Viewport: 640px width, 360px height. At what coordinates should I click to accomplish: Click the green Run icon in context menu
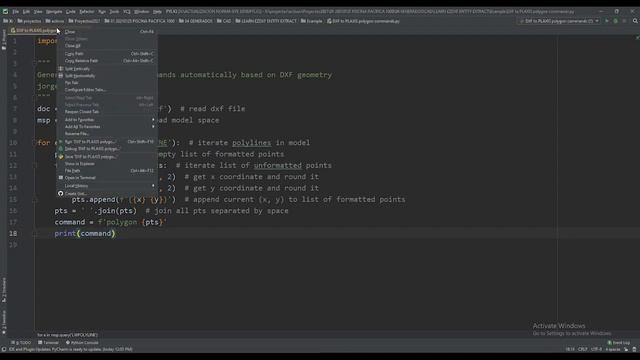click(61, 142)
